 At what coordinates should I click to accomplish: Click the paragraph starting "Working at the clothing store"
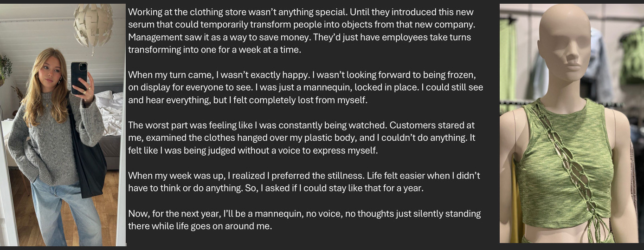click(x=302, y=31)
